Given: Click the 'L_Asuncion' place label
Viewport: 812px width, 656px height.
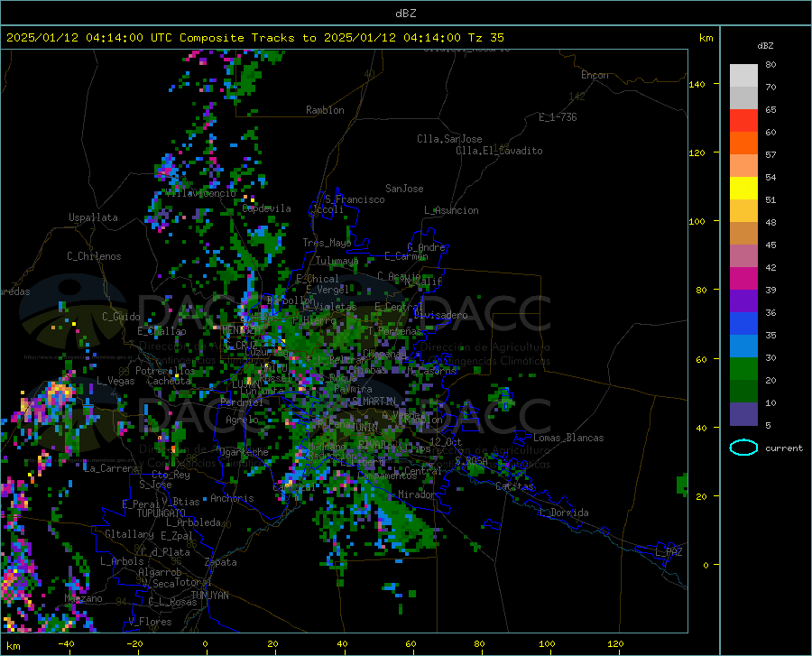Looking at the screenshot, I should coord(451,210).
